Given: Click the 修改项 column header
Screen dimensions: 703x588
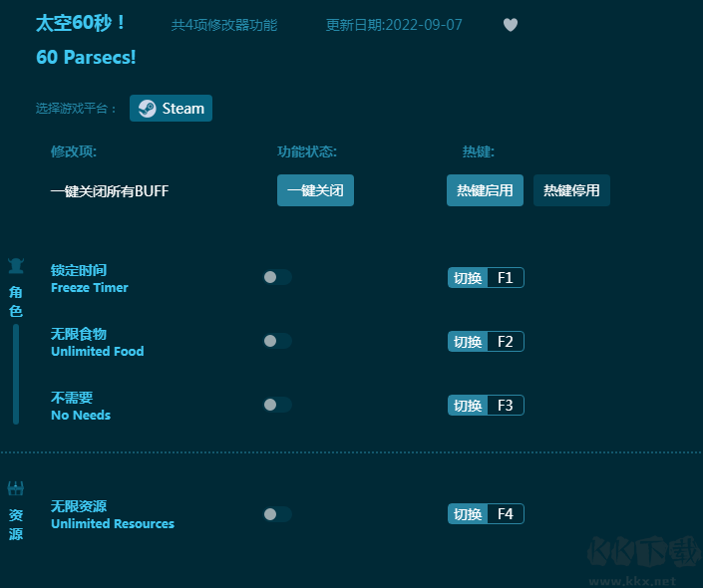Looking at the screenshot, I should coord(74,151).
